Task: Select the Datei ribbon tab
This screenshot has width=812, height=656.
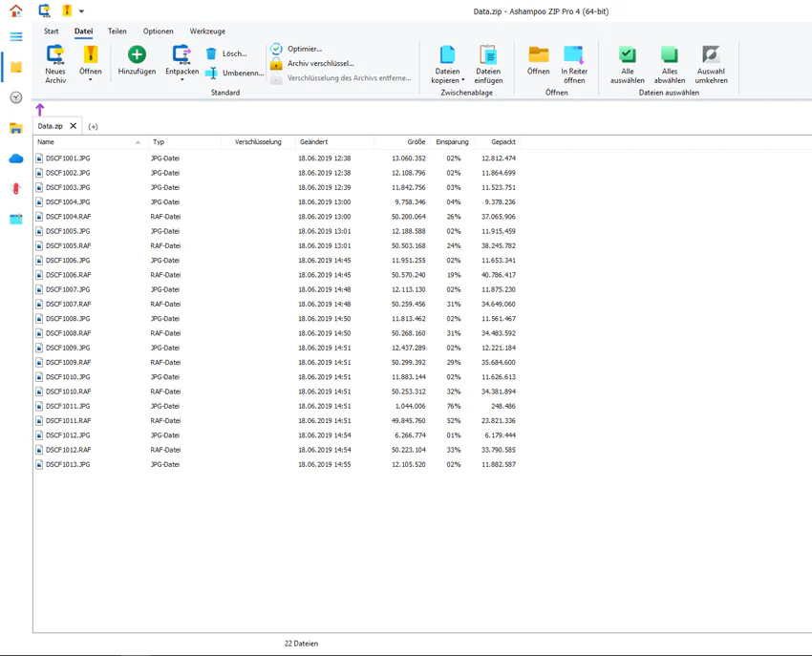Action: point(83,32)
